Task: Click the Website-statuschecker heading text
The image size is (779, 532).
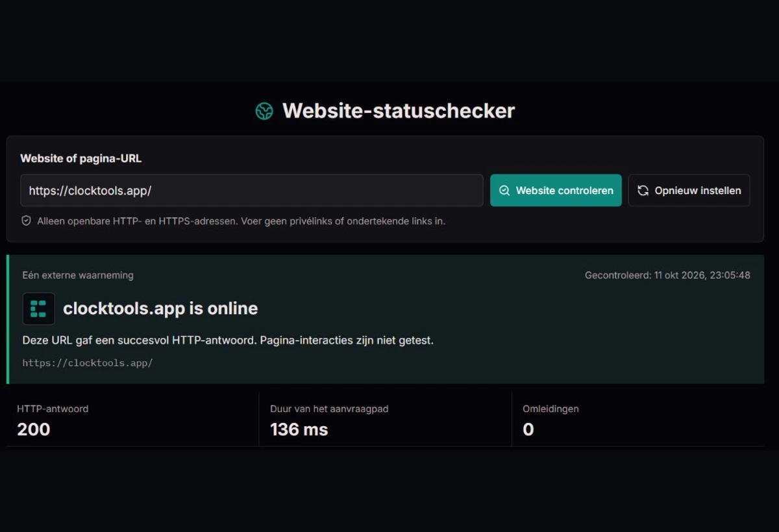Action: click(399, 111)
